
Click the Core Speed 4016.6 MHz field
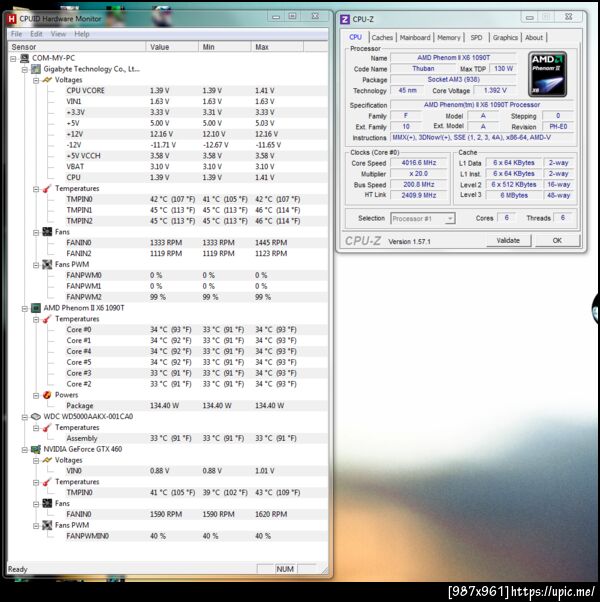coord(419,163)
